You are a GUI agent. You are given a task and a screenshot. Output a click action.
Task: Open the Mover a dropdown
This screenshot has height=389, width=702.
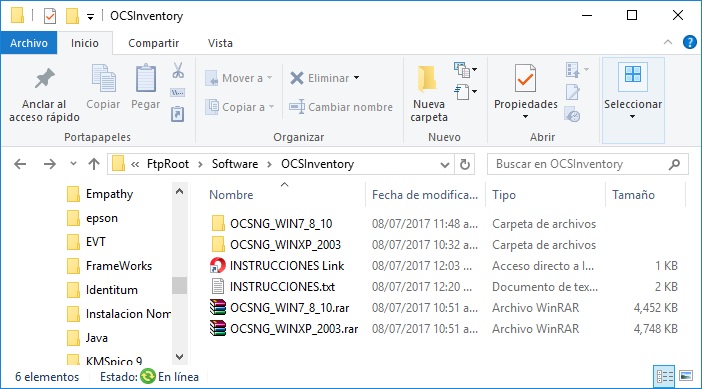click(239, 78)
